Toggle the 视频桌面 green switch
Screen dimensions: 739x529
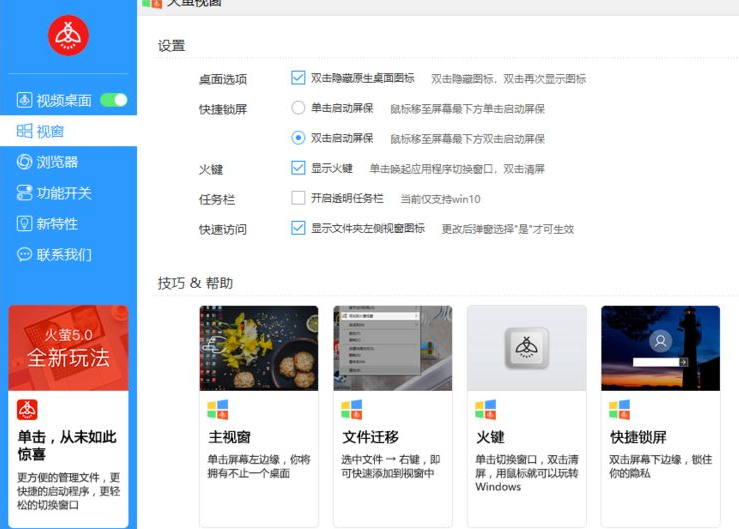(x=114, y=100)
